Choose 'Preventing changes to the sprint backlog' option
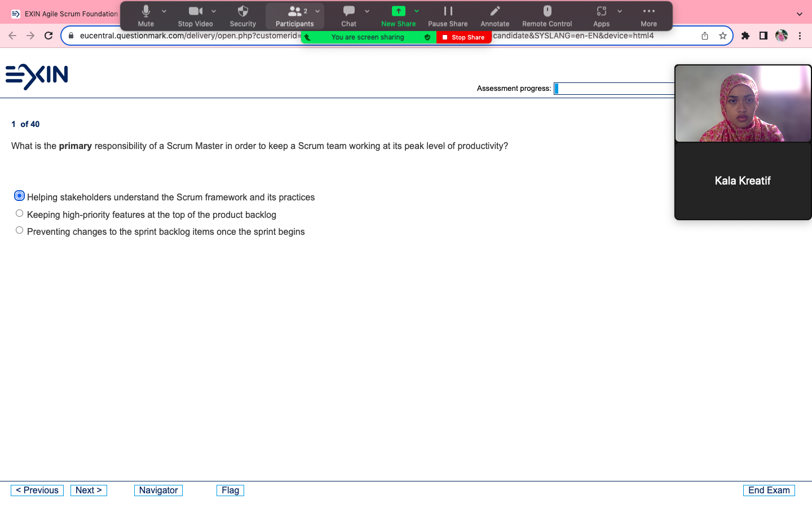 pos(20,230)
